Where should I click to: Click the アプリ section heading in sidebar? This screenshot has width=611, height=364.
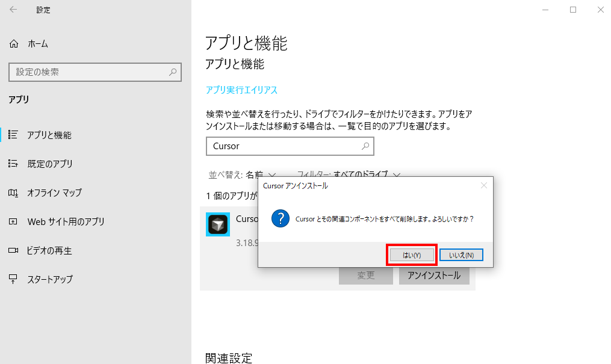point(19,99)
